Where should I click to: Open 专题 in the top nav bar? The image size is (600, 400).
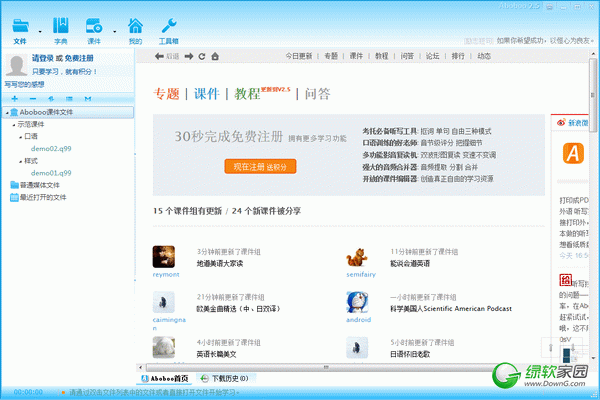[x=331, y=56]
